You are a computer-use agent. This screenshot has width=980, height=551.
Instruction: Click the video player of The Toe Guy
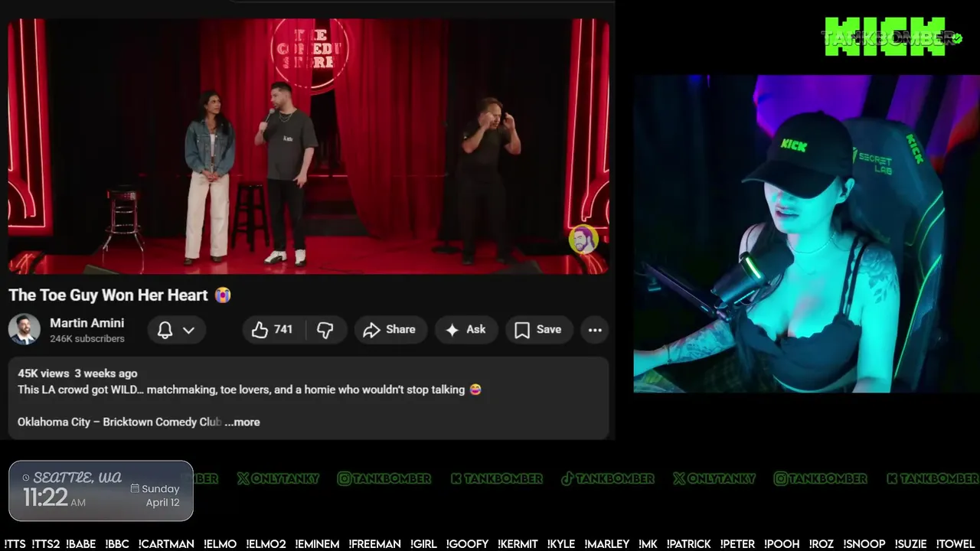tap(309, 145)
